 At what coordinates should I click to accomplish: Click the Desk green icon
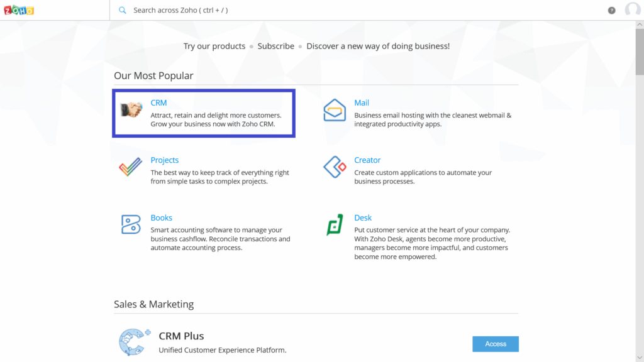pyautogui.click(x=335, y=224)
